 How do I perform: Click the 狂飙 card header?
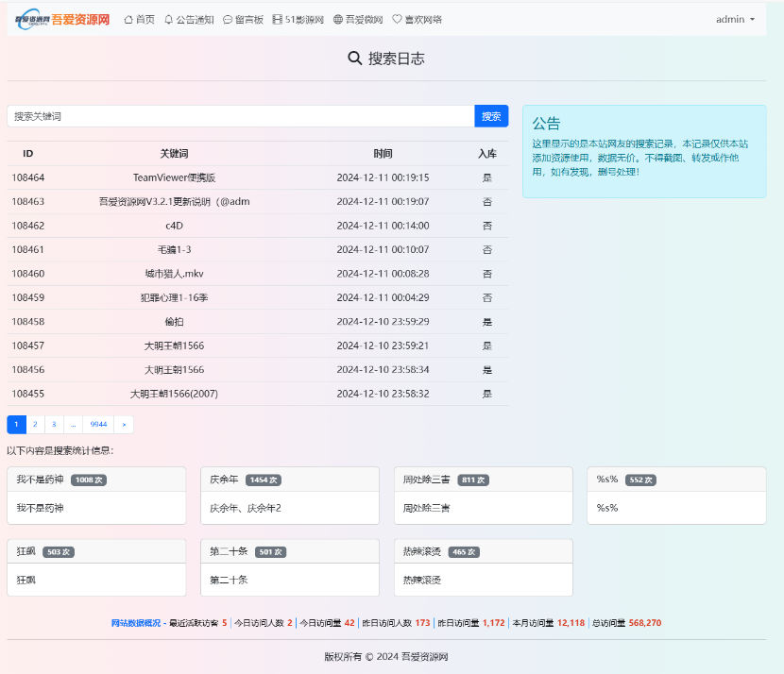(96, 551)
